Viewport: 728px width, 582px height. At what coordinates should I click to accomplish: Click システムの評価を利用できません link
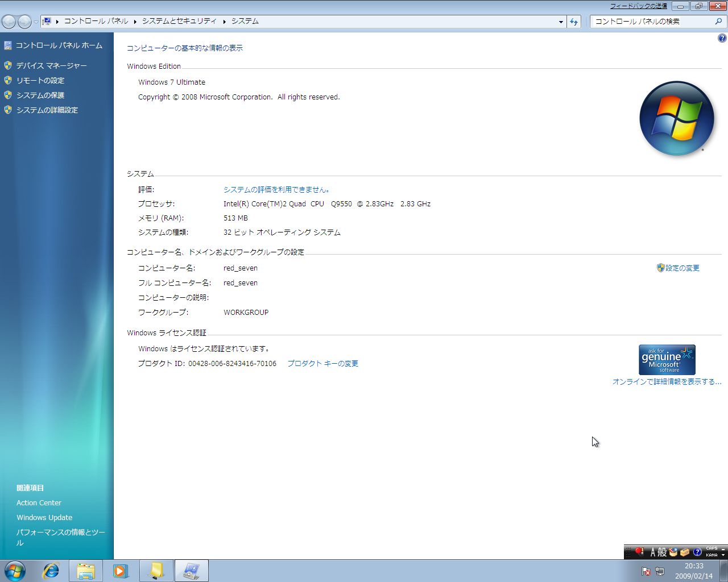[x=276, y=190]
